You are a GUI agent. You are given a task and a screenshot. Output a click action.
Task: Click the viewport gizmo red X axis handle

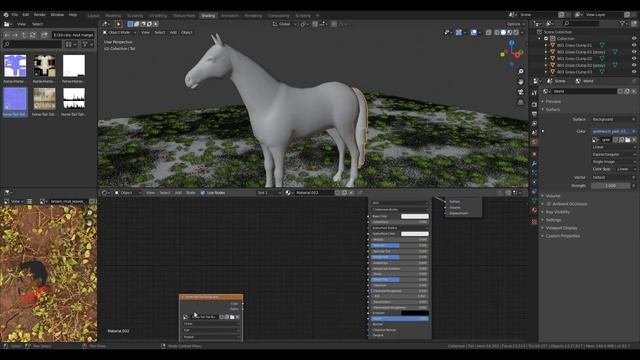[518, 55]
